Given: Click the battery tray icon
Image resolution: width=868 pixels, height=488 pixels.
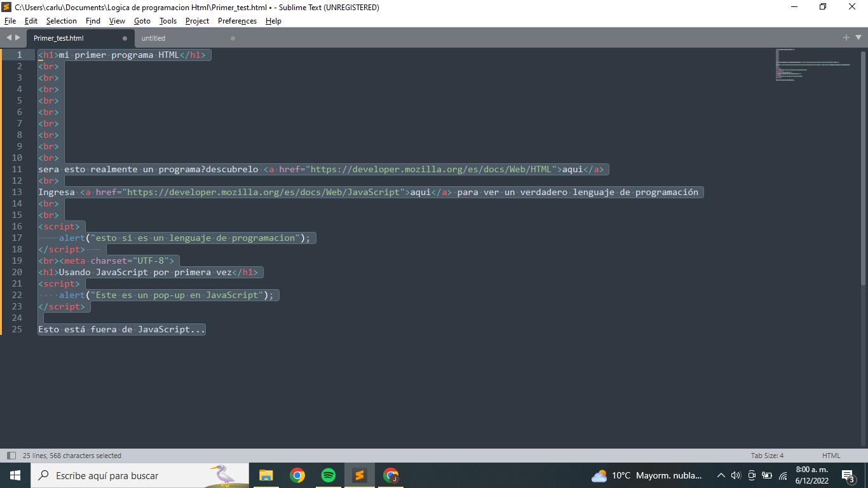Looking at the screenshot, I should click(767, 475).
